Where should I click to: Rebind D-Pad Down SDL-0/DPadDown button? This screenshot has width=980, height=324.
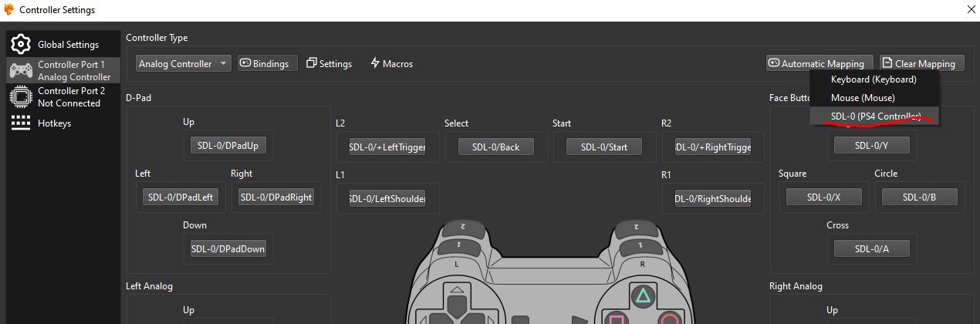[x=229, y=249]
